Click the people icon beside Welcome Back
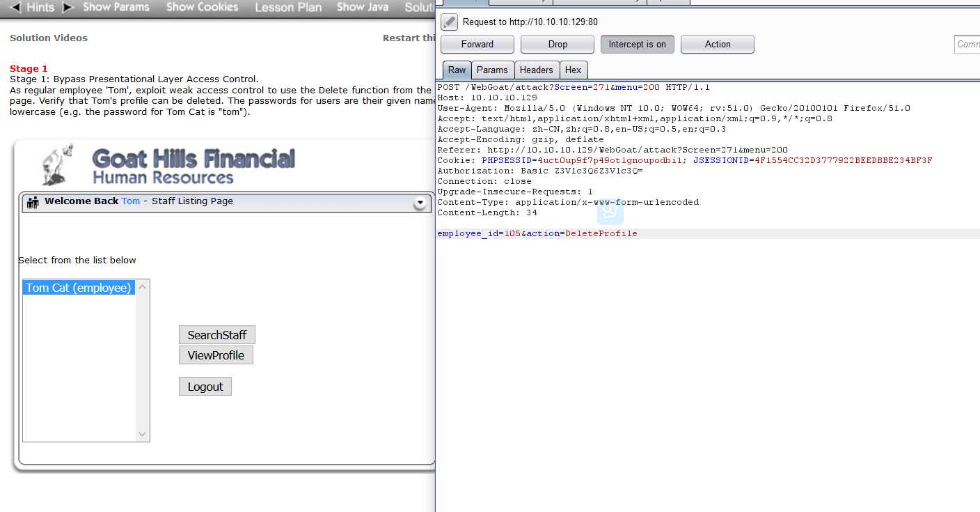The height and width of the screenshot is (512, 980). tap(33, 203)
